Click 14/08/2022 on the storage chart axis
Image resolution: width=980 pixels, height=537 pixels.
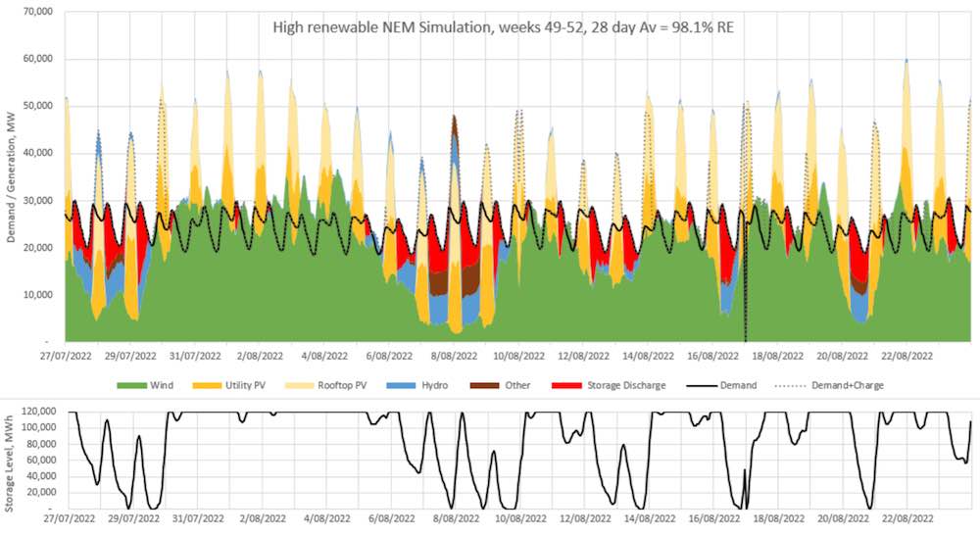650,518
